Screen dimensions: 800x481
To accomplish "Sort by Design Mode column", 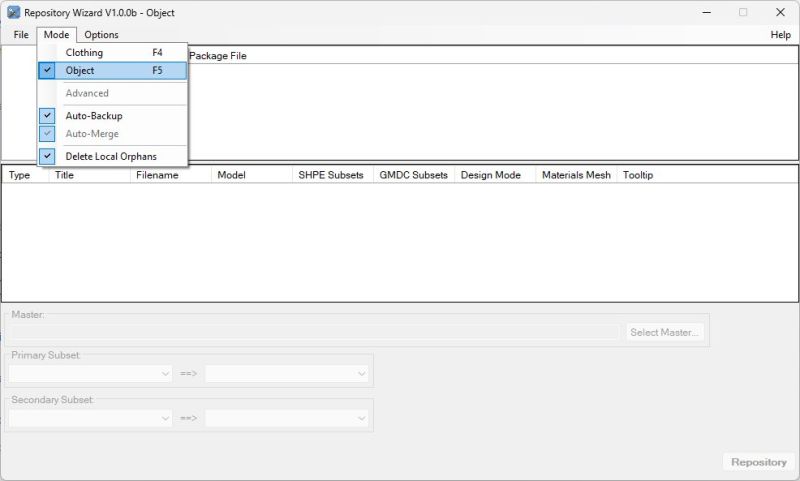I will [x=495, y=175].
